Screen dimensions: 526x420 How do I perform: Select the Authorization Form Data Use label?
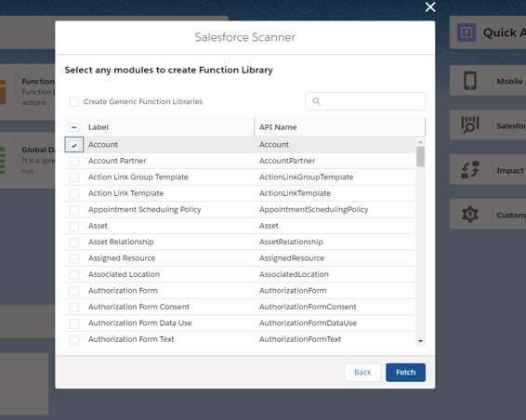tap(140, 323)
